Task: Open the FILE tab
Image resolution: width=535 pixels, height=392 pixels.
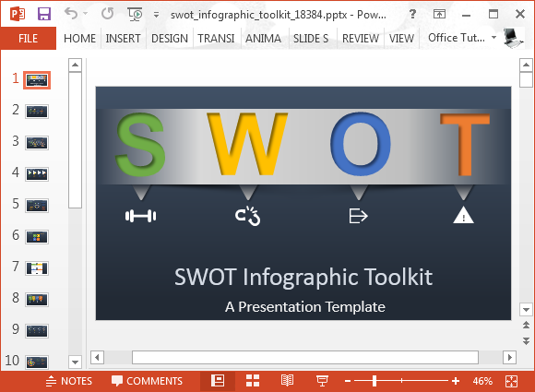Action: (28, 38)
